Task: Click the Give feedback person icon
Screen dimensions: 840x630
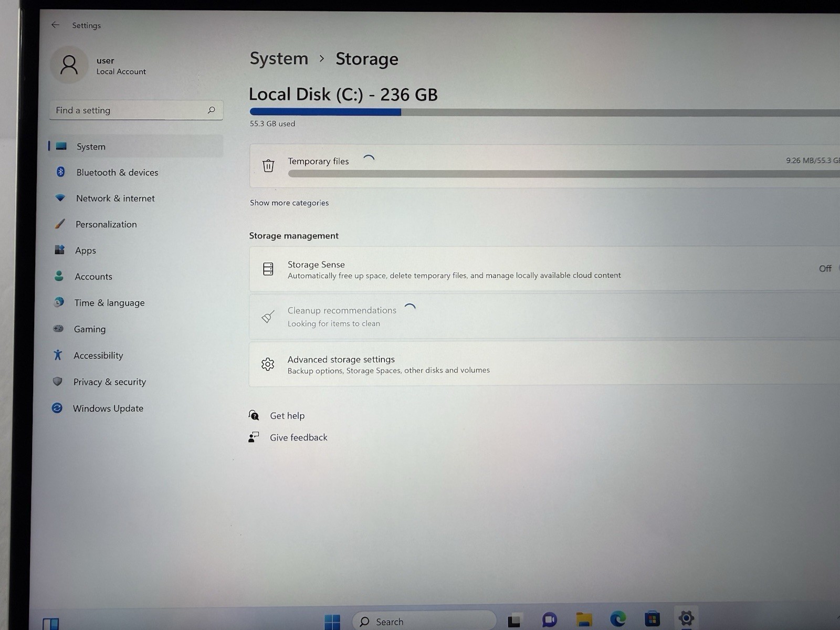Action: [254, 437]
